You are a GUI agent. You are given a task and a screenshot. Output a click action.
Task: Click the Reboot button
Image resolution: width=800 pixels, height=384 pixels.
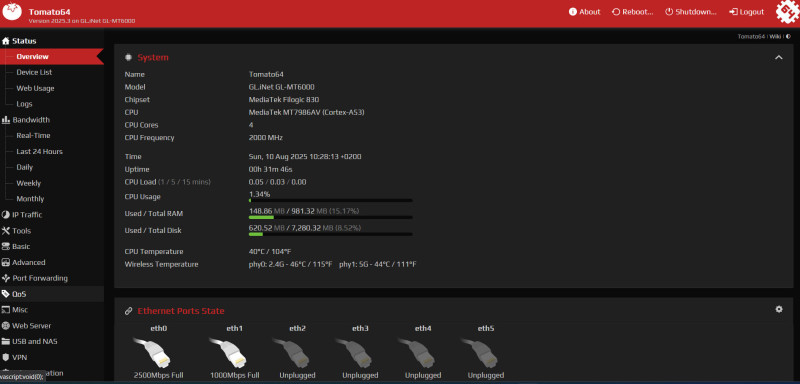click(x=633, y=12)
